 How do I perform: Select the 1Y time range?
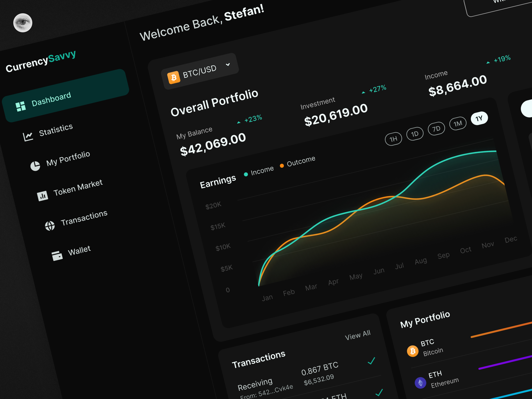pos(479,118)
